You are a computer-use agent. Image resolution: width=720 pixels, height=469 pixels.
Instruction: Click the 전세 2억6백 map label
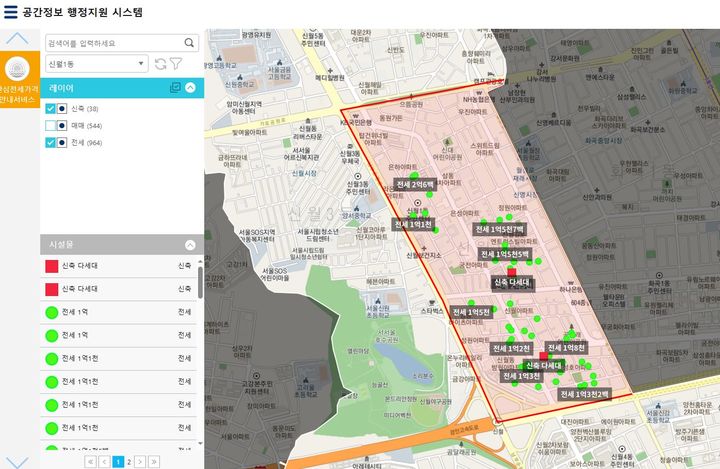(414, 185)
